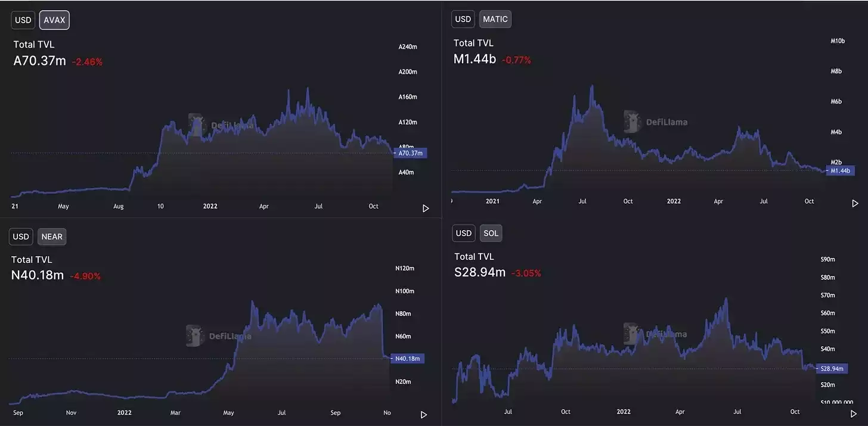Select USD on the NEAR chart
This screenshot has width=868, height=426.
click(x=21, y=237)
